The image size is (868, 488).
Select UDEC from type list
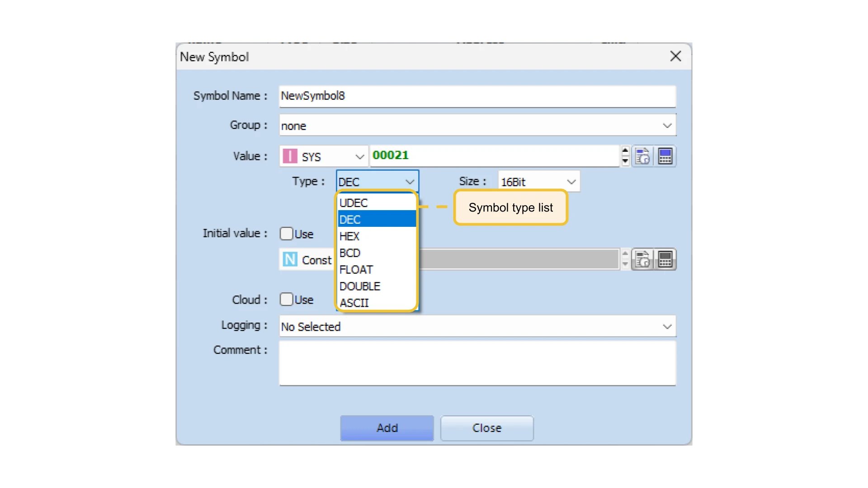[x=377, y=203]
